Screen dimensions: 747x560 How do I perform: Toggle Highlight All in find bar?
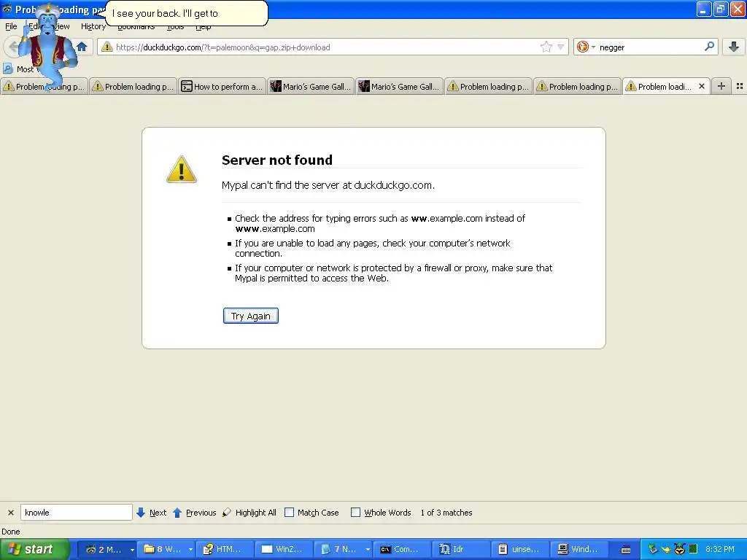tap(249, 513)
